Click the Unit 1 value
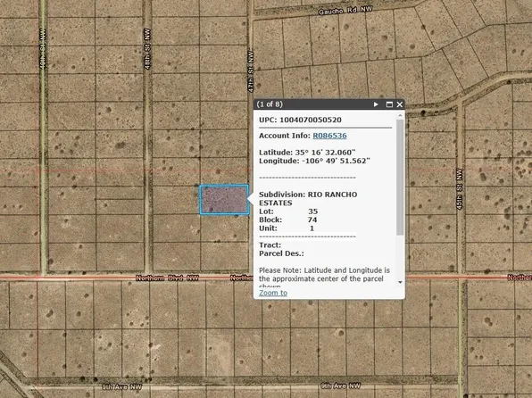Viewport: 532px width, 398px height. [x=312, y=228]
